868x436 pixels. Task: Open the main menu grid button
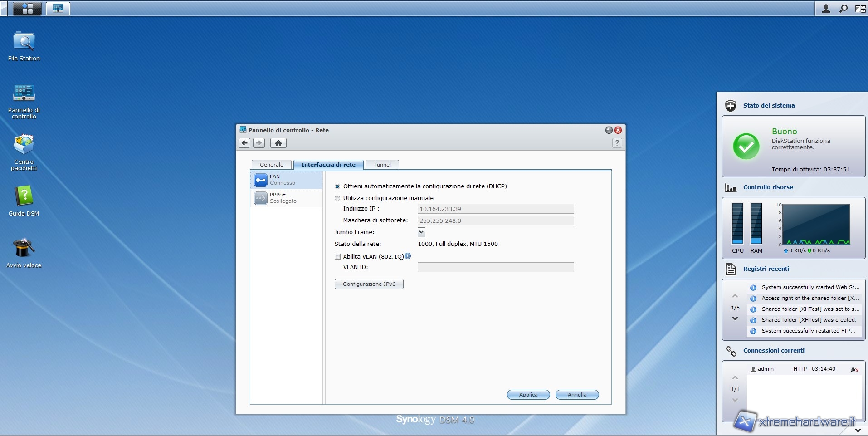tap(27, 8)
